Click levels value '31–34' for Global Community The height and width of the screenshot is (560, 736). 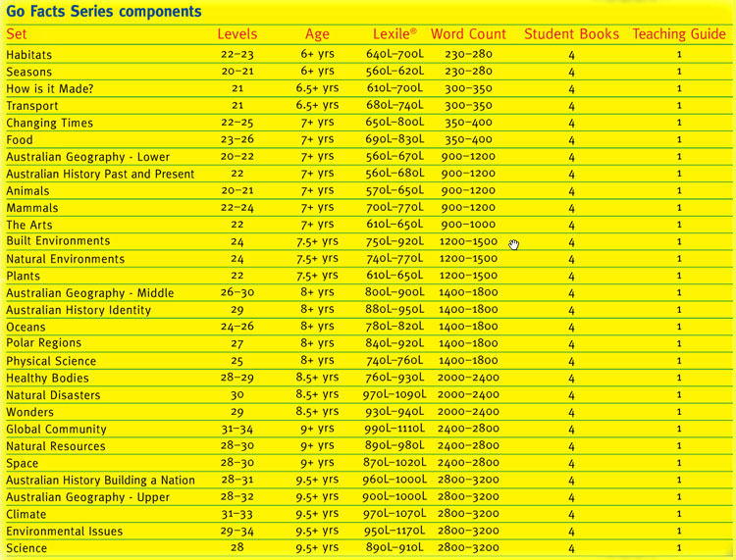point(237,429)
